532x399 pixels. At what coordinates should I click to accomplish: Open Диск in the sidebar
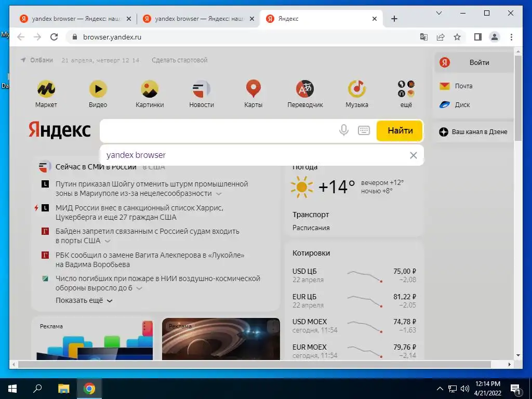tap(455, 104)
